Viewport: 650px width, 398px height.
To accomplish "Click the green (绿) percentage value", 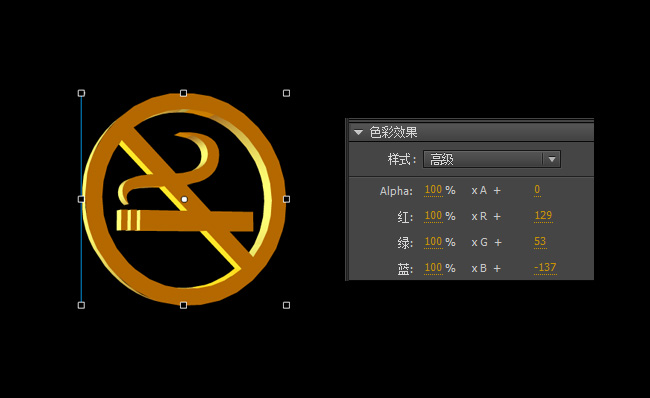I will (x=433, y=242).
